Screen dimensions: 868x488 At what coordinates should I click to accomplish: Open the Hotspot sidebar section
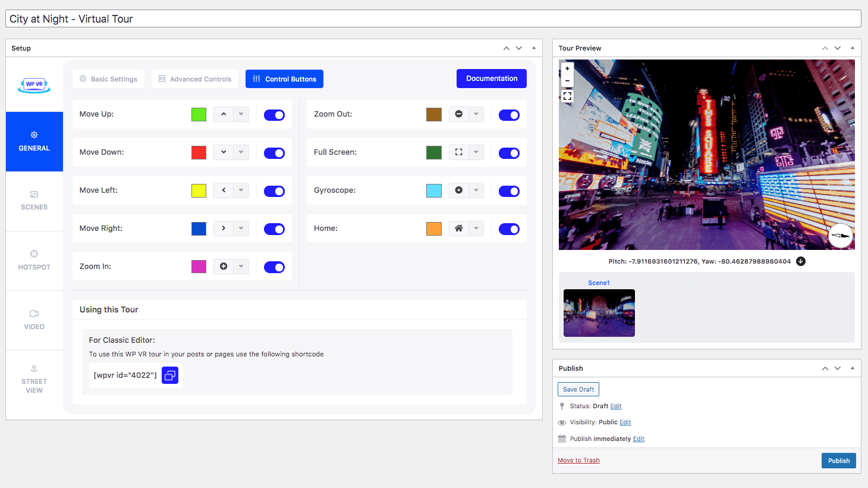[x=34, y=261]
